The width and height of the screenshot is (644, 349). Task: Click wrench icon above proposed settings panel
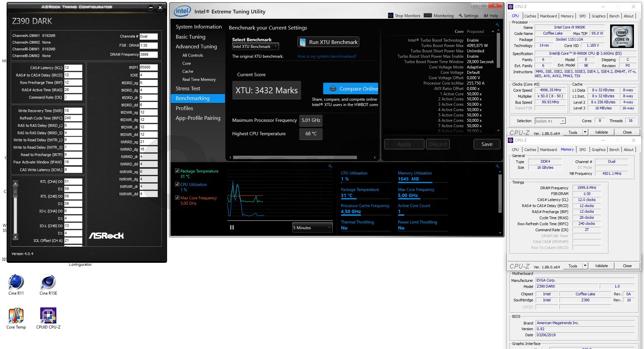[497, 24]
